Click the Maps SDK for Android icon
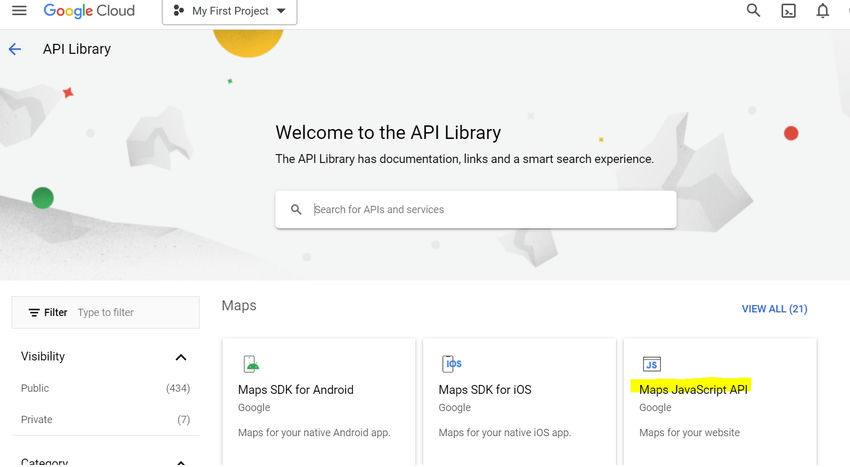Screen dimensions: 850x467 251,364
